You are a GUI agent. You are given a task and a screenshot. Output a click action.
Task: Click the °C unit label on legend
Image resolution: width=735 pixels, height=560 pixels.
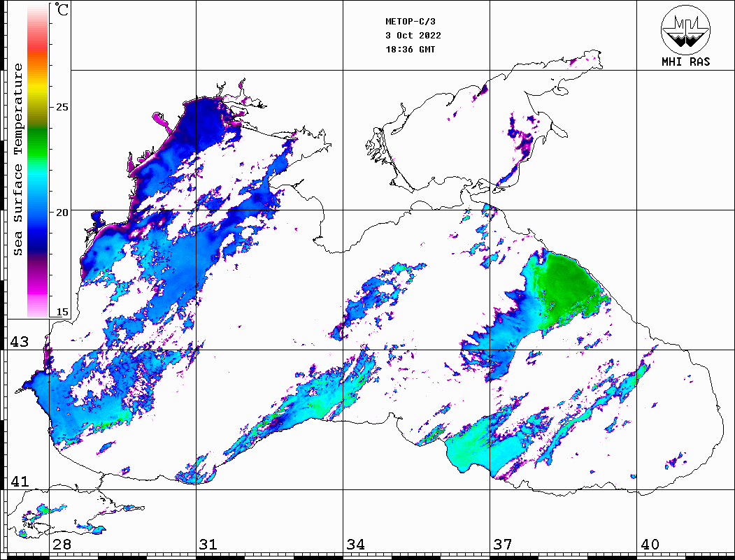pyautogui.click(x=61, y=9)
